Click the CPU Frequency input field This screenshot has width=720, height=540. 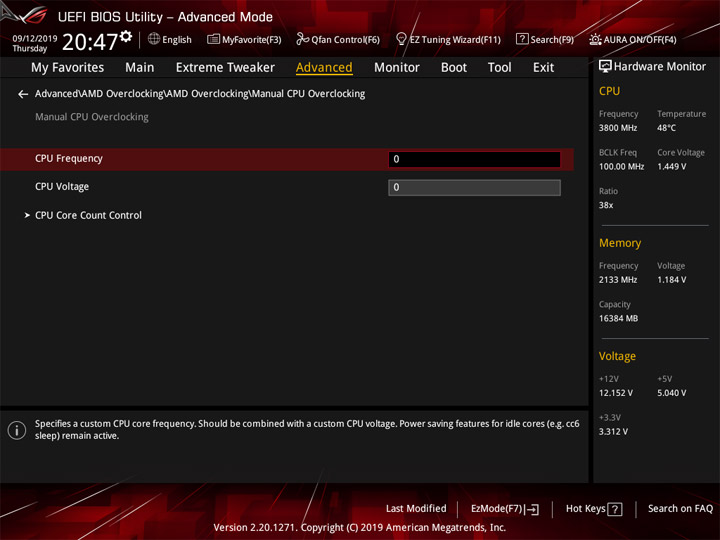point(474,159)
